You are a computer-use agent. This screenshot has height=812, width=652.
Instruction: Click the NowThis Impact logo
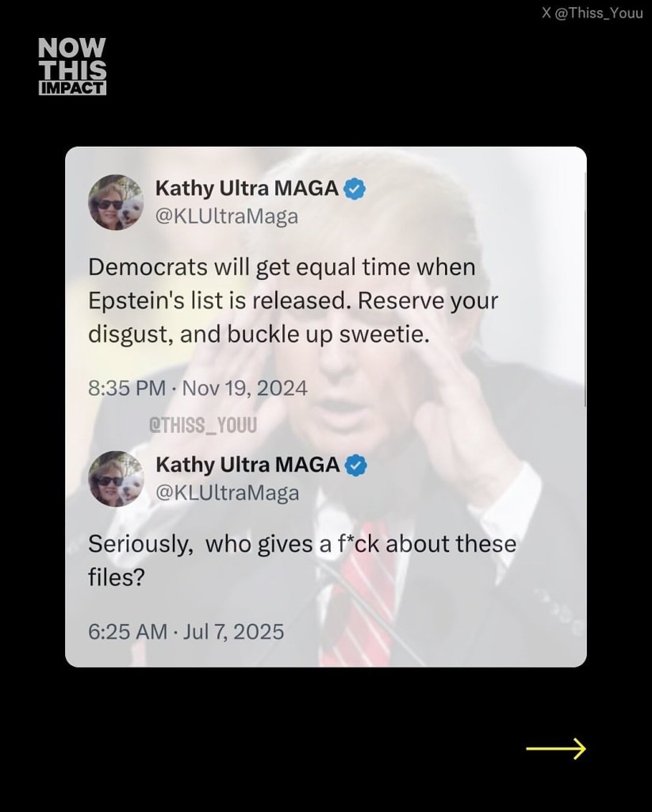point(72,67)
